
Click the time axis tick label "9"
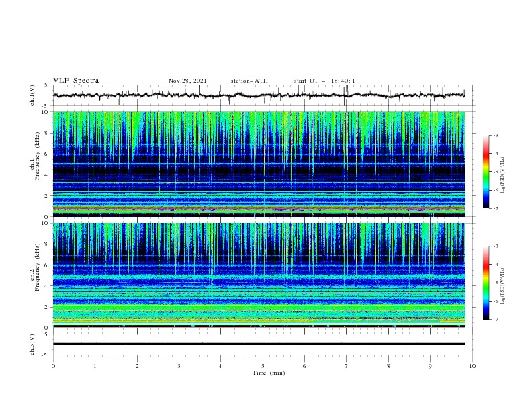[430, 366]
